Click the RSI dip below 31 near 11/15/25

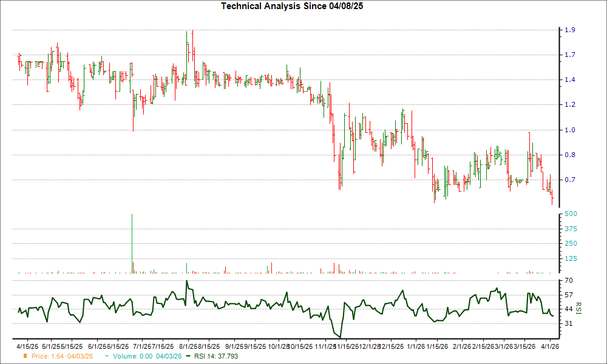[x=340, y=337]
